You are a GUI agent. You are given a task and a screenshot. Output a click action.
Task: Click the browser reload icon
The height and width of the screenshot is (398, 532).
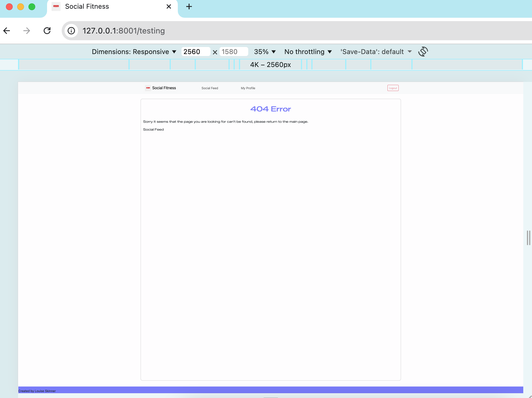pyautogui.click(x=47, y=31)
